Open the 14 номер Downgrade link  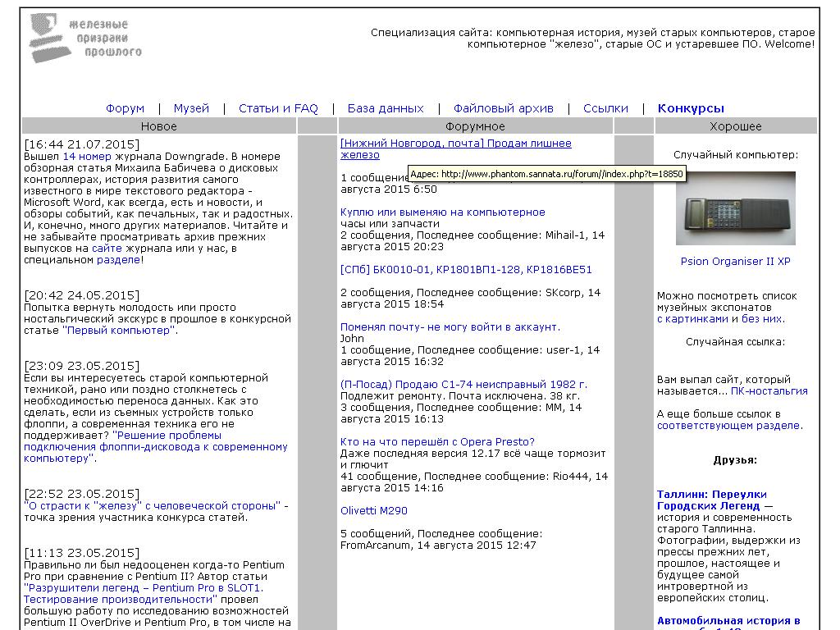(86, 156)
